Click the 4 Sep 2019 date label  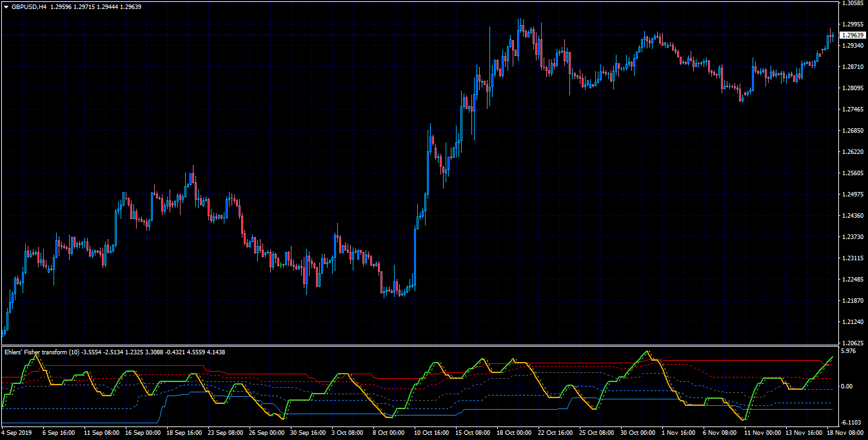(x=17, y=434)
